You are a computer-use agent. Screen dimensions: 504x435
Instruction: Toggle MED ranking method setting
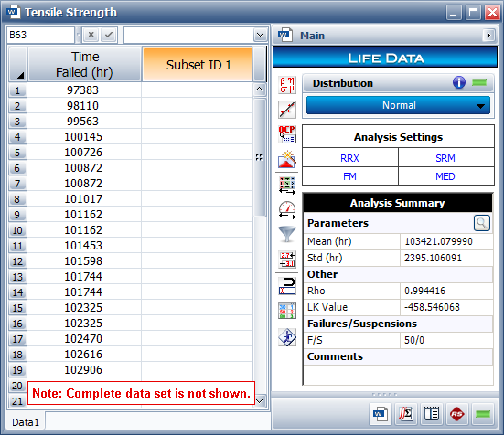445,176
